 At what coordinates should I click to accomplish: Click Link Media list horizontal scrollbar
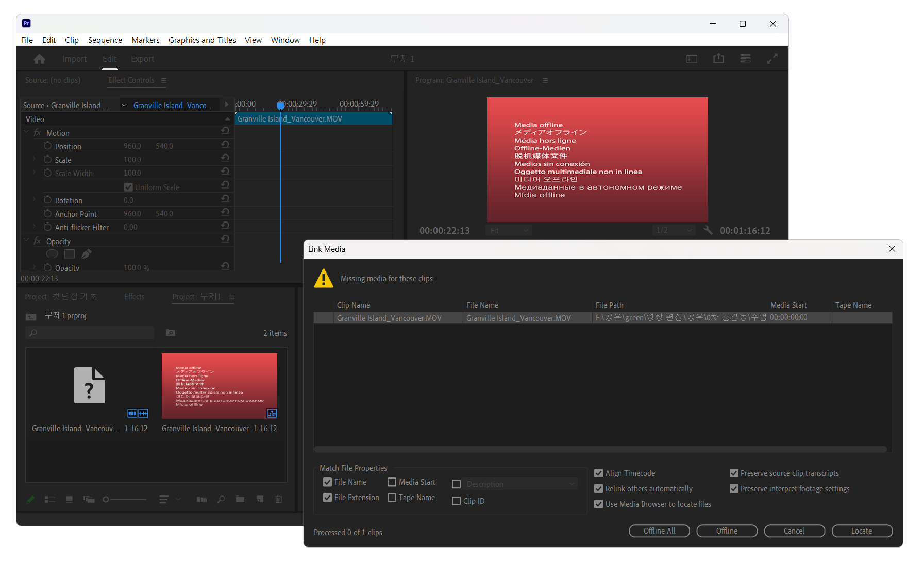tap(600, 449)
